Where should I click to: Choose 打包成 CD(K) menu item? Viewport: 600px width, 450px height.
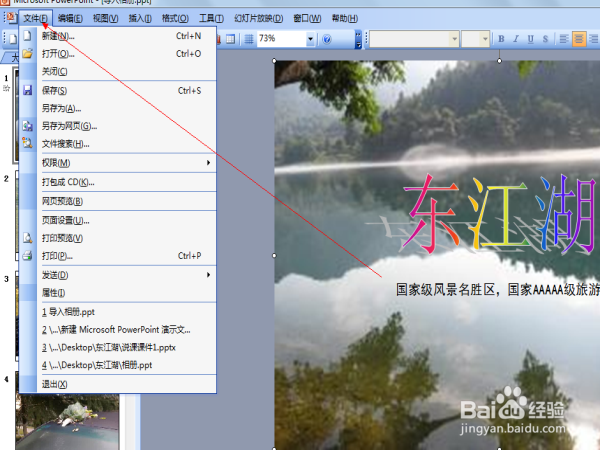click(x=119, y=182)
